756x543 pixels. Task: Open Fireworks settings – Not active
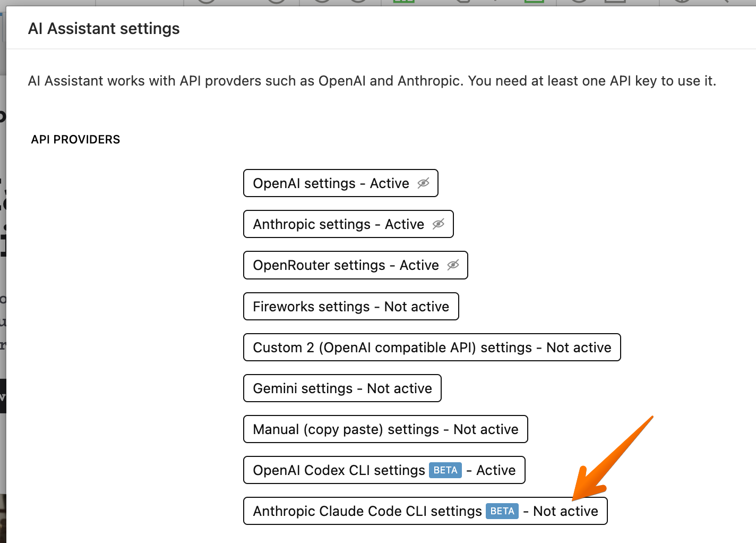tap(351, 307)
